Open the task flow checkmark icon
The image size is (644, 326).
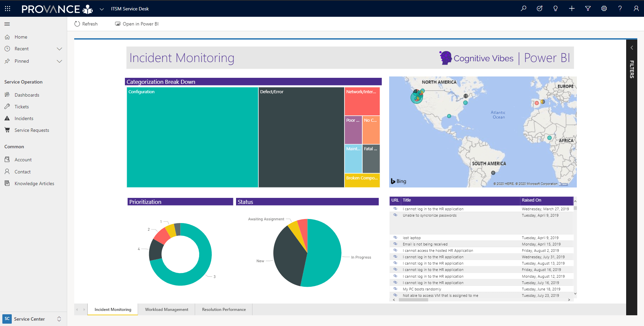540,9
